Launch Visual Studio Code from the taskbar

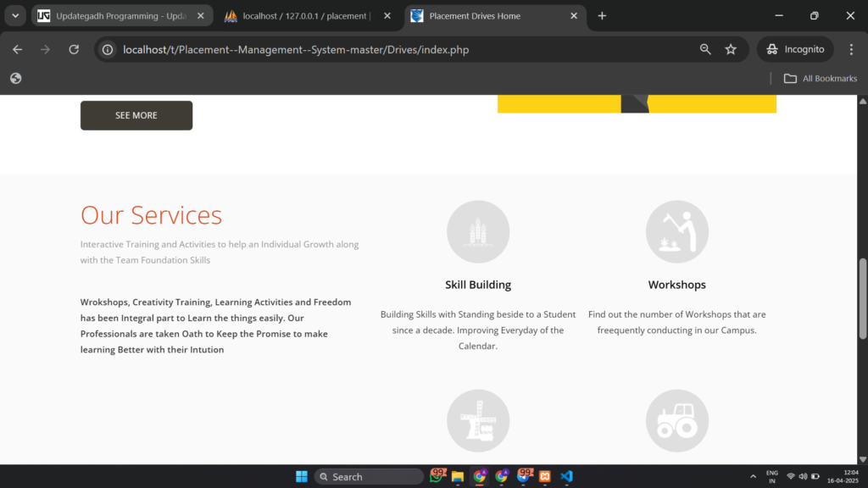point(566,476)
